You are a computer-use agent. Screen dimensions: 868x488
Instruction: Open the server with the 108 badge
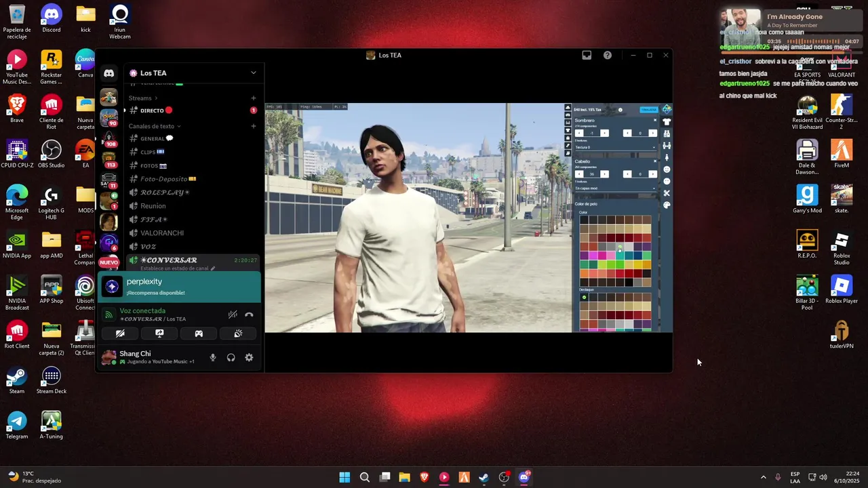click(x=108, y=139)
